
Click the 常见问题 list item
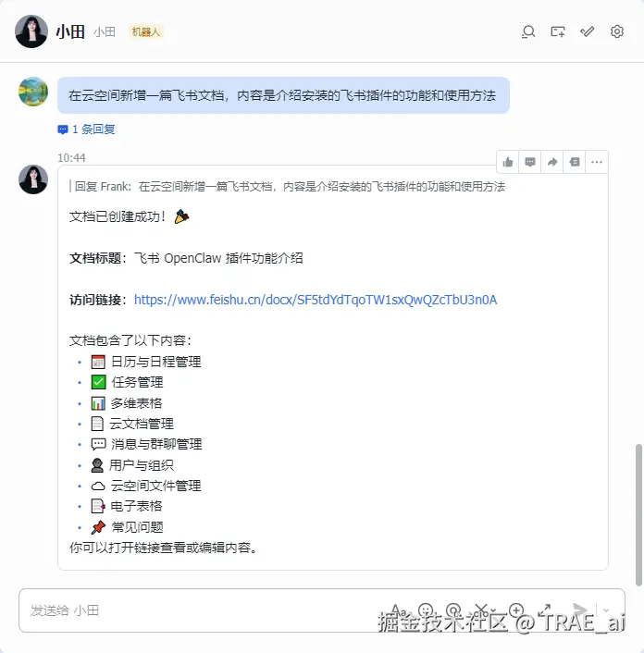[x=127, y=527]
